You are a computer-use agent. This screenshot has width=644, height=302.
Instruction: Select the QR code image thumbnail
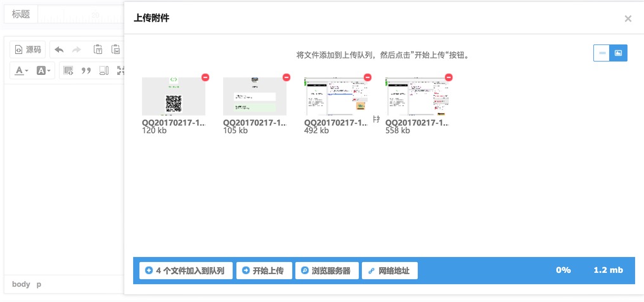pos(174,96)
